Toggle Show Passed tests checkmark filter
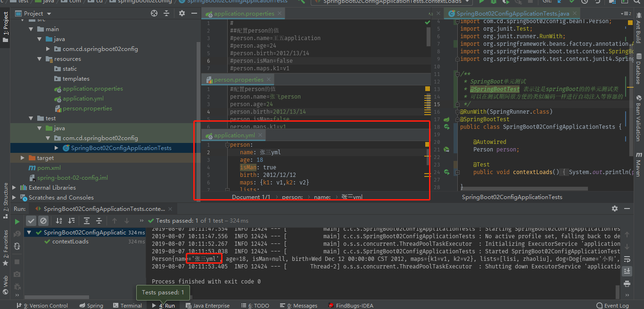This screenshot has width=644, height=309. (x=31, y=221)
